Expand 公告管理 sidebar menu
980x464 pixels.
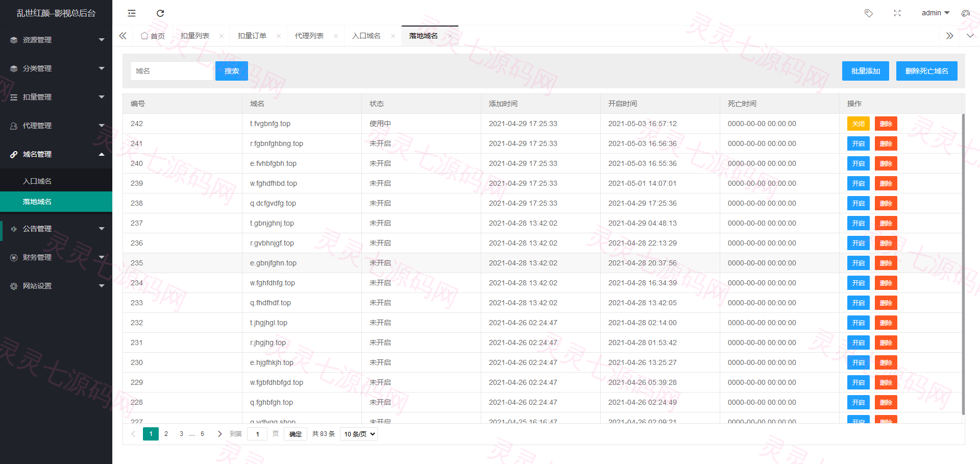[x=56, y=229]
